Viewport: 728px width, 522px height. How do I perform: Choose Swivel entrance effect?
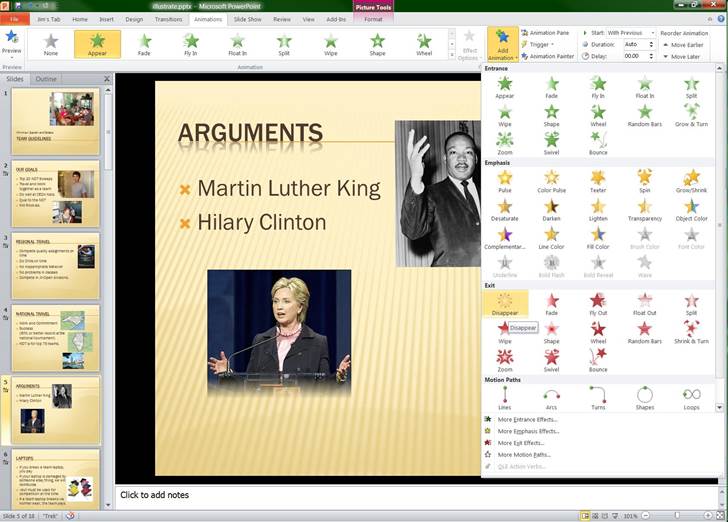pyautogui.click(x=552, y=144)
